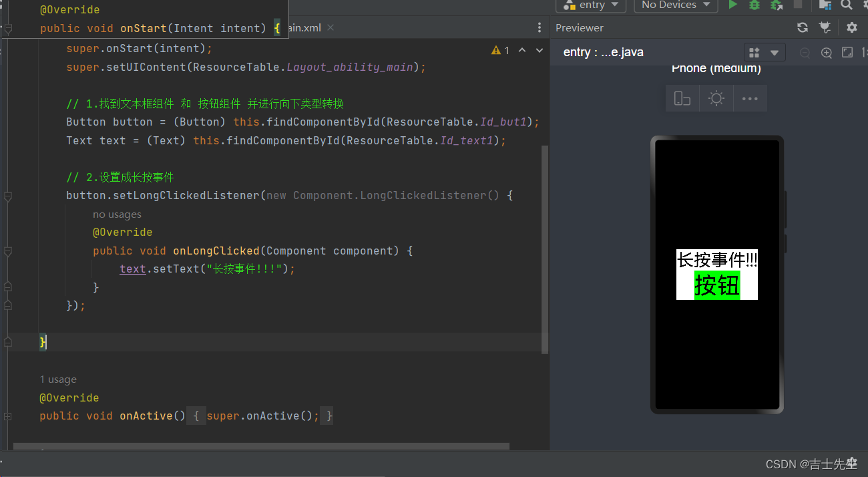Click the yellow warning indicator showing 1

click(x=500, y=50)
